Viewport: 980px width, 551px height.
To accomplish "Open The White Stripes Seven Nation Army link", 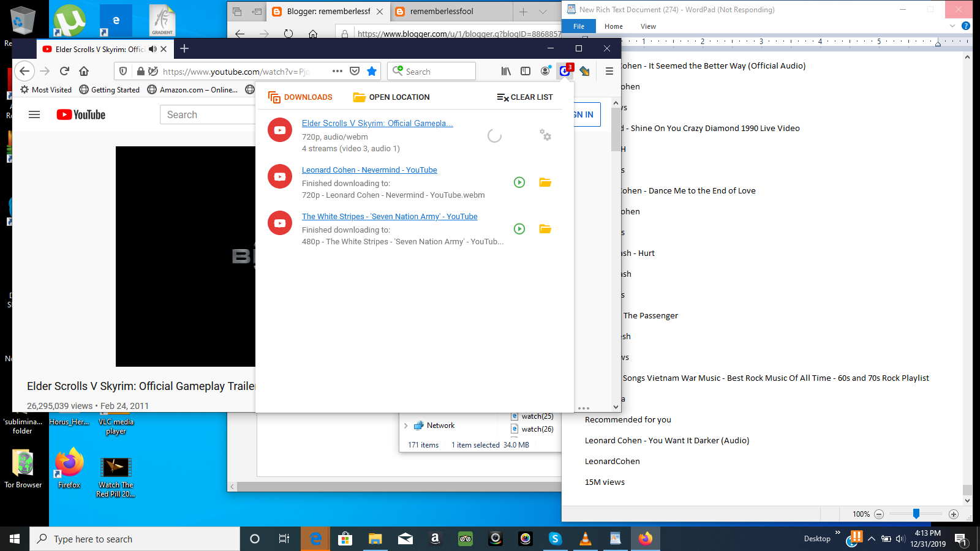I will click(x=390, y=216).
